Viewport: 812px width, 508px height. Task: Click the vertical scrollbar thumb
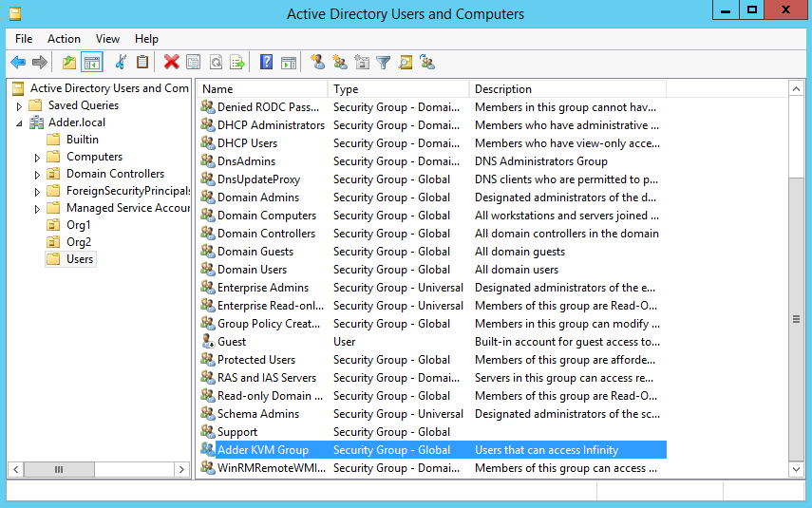pos(796,319)
